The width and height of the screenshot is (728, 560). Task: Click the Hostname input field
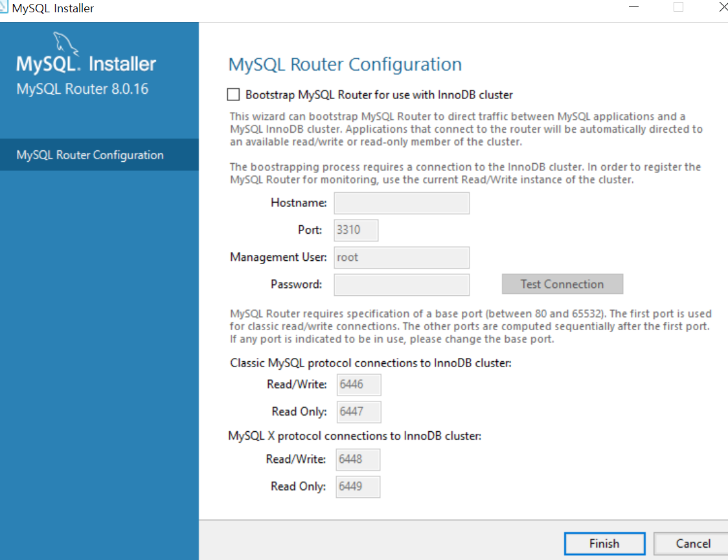[x=402, y=203]
